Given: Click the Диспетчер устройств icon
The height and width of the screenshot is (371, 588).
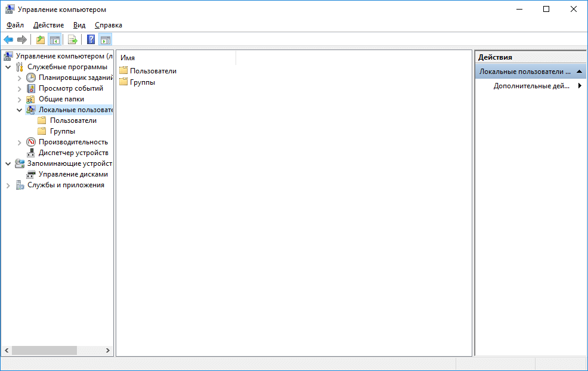Looking at the screenshot, I should (31, 153).
